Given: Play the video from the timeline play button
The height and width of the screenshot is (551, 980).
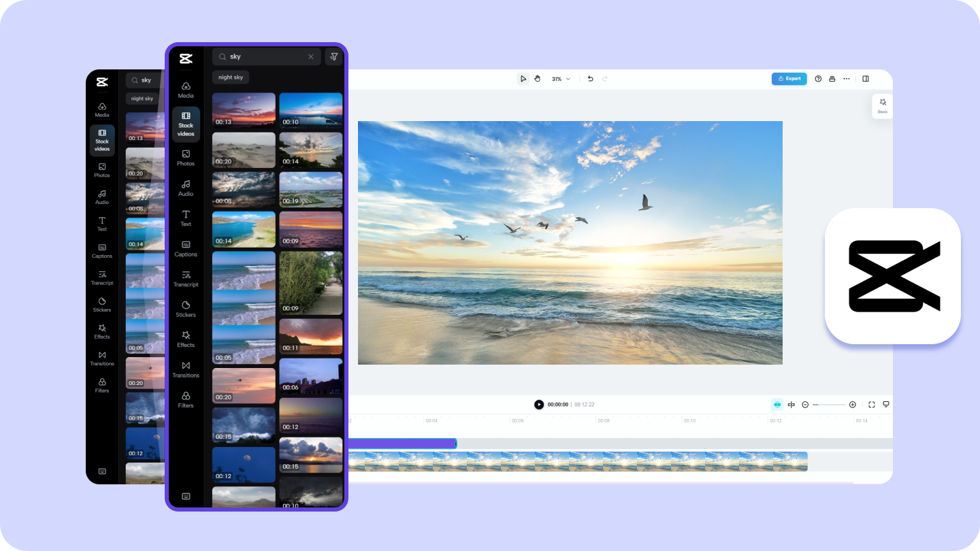Looking at the screenshot, I should click(539, 405).
